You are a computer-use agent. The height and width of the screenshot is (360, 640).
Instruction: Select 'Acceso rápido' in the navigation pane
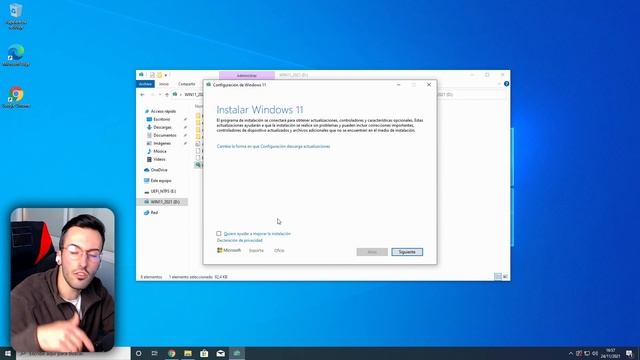tap(163, 111)
